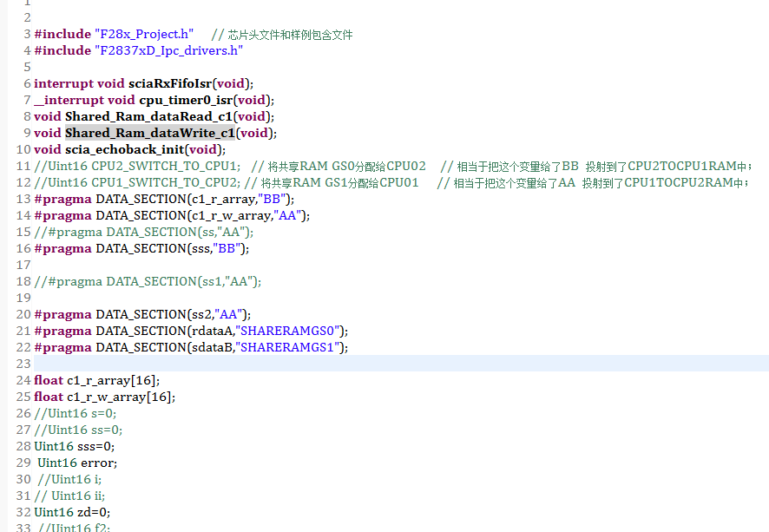This screenshot has height=532, width=769.
Task: Click pragma DATA_SECTION(sss,"BB") line
Action: pos(141,248)
